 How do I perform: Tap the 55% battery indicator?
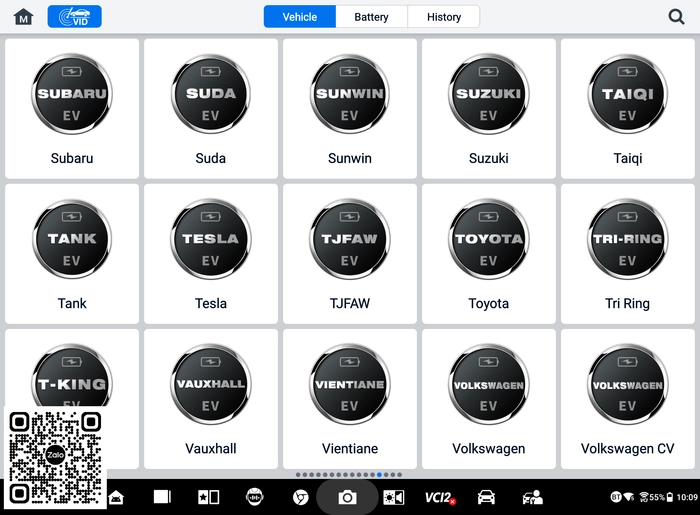pyautogui.click(x=661, y=497)
